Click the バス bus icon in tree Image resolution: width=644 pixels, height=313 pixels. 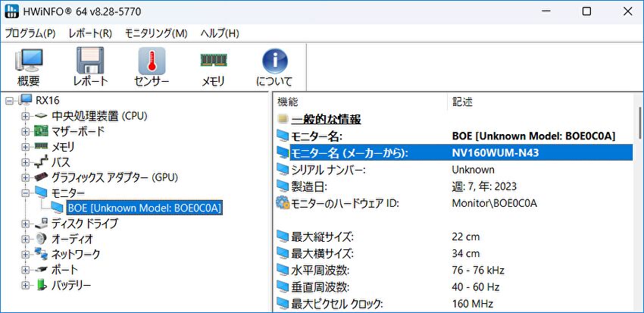coord(41,162)
